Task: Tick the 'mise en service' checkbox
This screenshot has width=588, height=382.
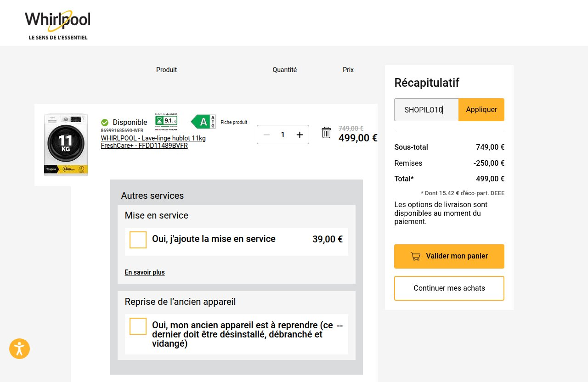Action: [138, 240]
